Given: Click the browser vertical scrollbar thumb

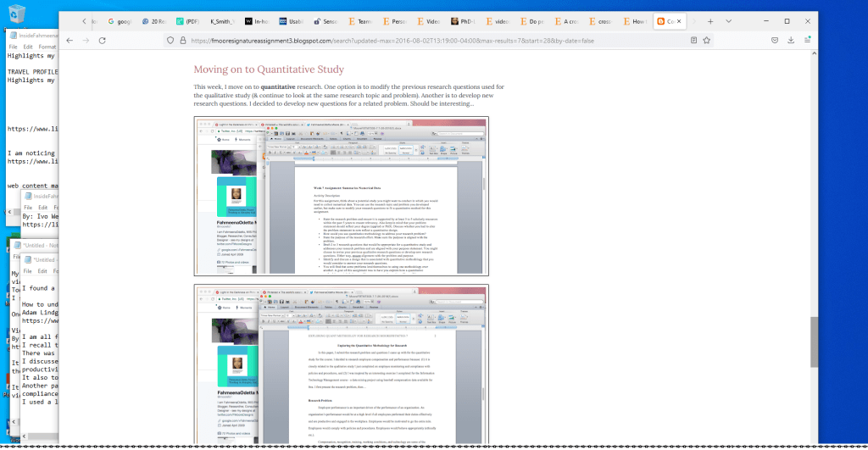Looking at the screenshot, I should (814, 342).
